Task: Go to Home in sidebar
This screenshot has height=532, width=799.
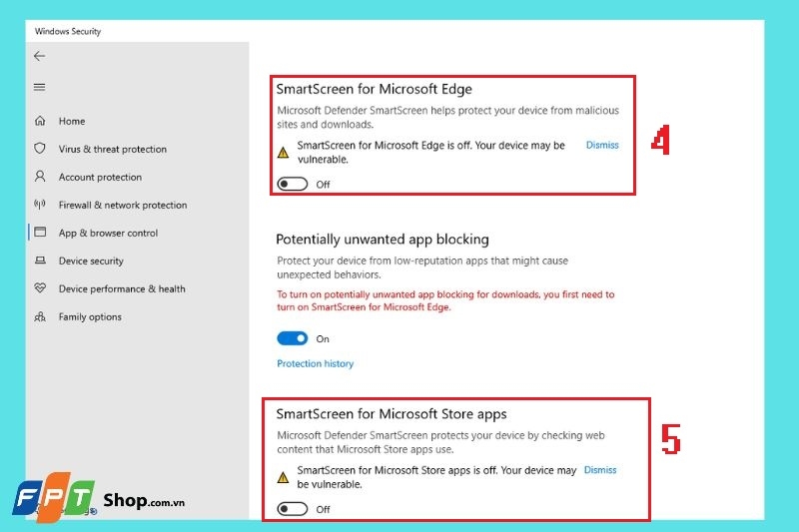Action: (72, 121)
